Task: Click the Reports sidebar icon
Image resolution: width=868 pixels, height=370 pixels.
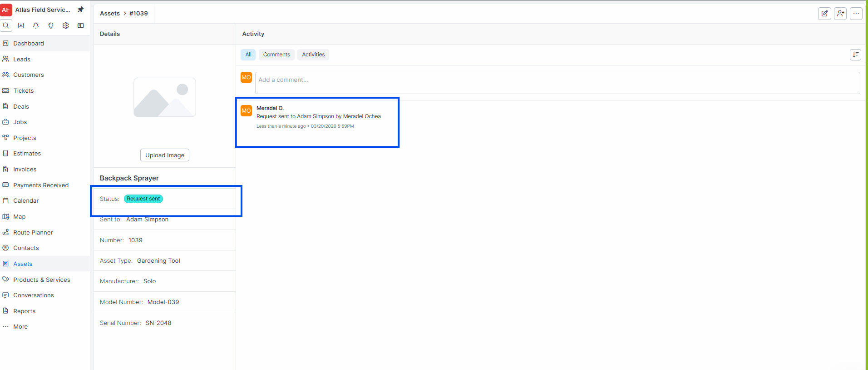Action: pyautogui.click(x=5, y=311)
